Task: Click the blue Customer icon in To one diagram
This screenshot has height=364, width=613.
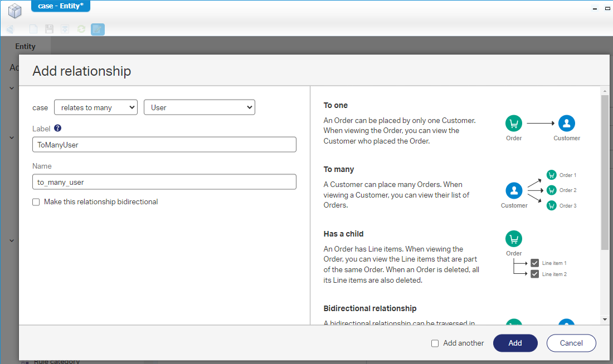Action: (x=566, y=124)
